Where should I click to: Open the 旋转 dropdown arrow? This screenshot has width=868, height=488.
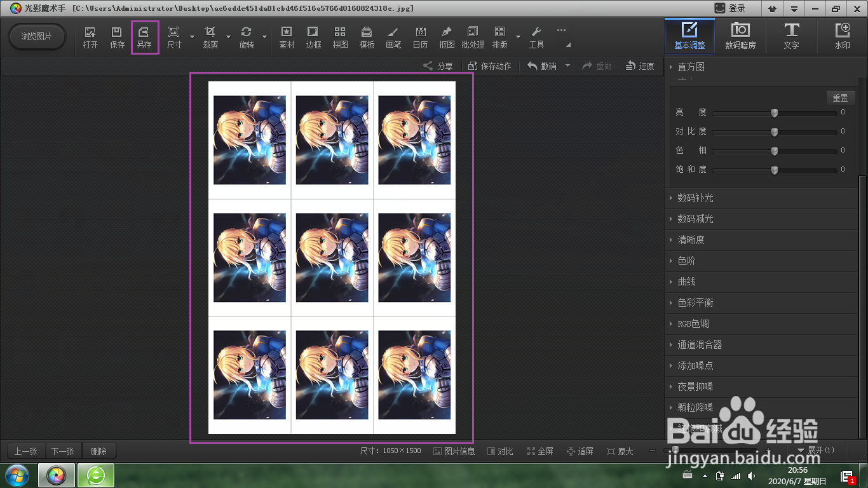click(264, 37)
